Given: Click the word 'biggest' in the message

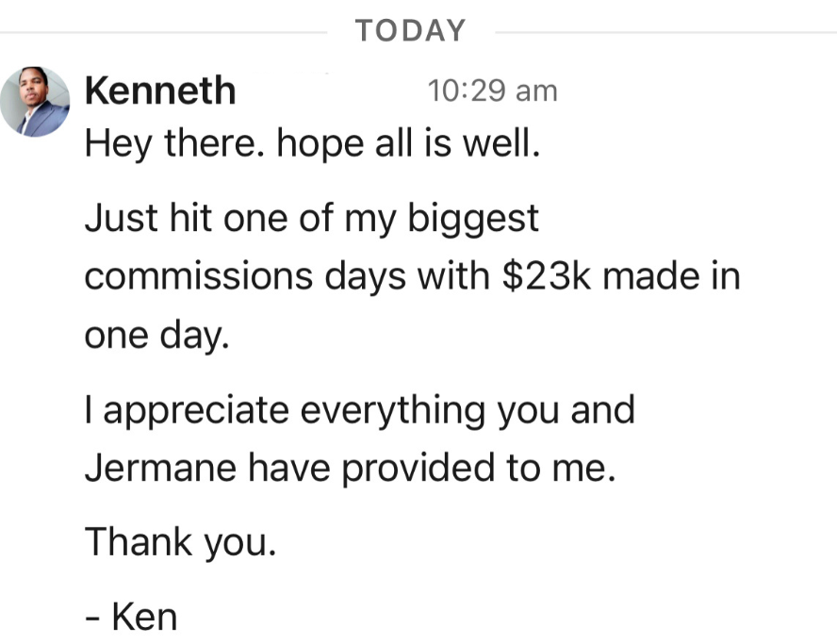Looking at the screenshot, I should click(473, 219).
